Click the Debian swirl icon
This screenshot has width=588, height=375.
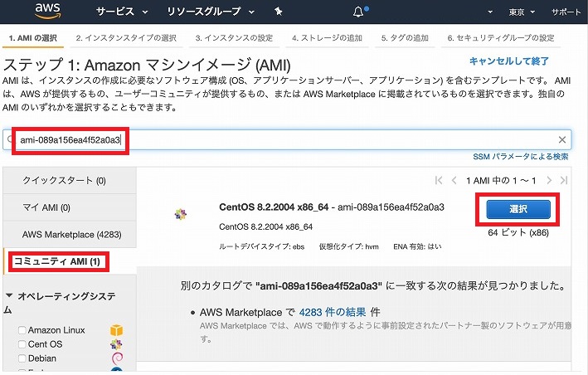point(117,358)
